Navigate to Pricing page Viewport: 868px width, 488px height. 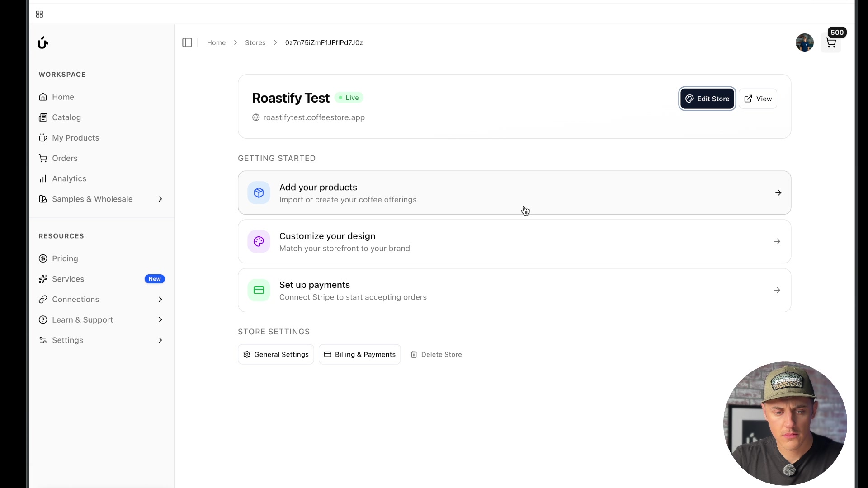(65, 258)
